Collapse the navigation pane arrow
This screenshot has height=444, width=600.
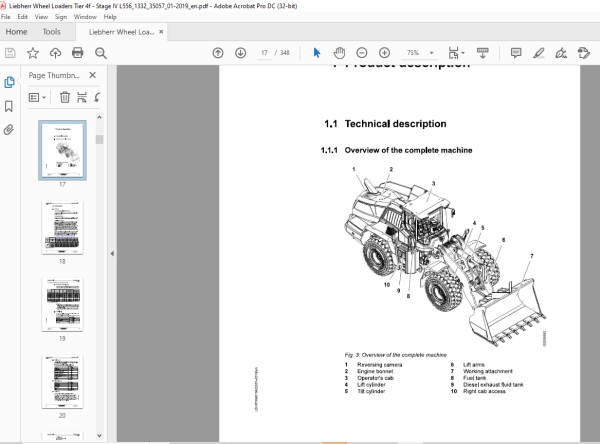click(x=112, y=253)
